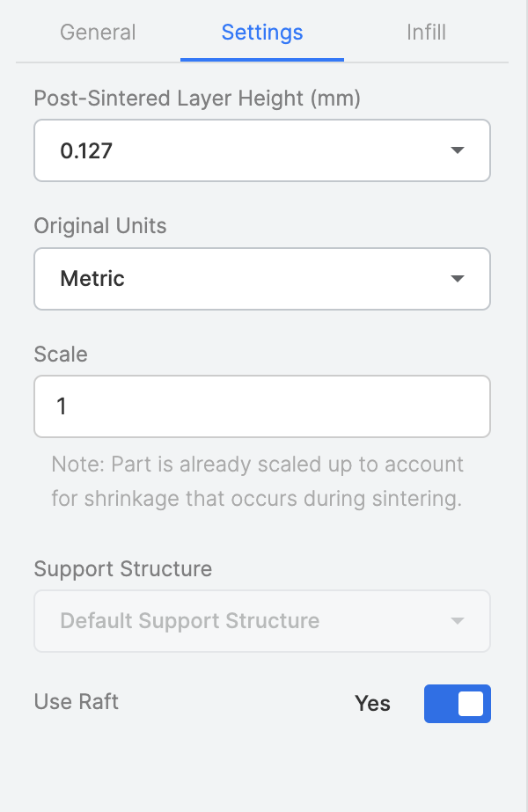Screen dimensions: 528x812
Task: Click the arrow in the Metric dropdown
Action: pyautogui.click(x=457, y=279)
